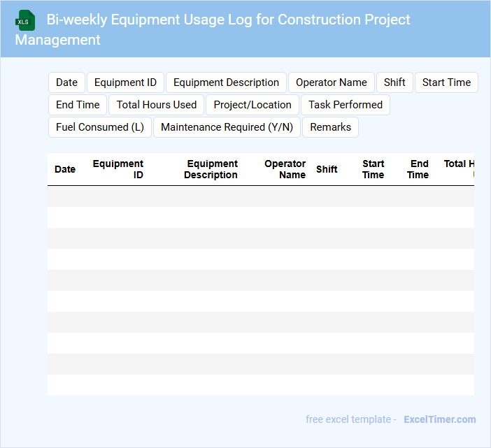Click the Remarks tag chip
The height and width of the screenshot is (448, 491).
(330, 127)
